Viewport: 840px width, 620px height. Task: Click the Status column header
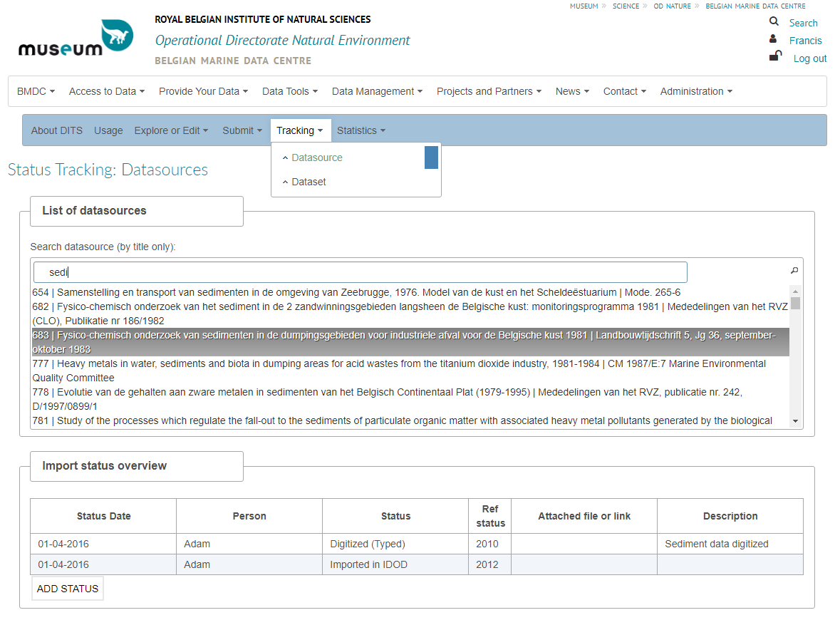point(395,516)
